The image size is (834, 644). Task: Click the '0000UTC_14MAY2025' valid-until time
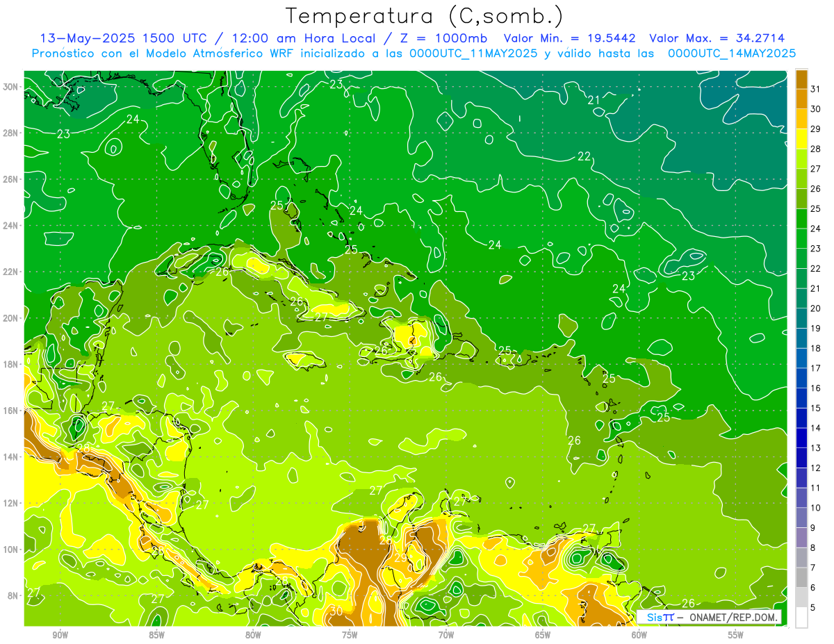tap(732, 53)
